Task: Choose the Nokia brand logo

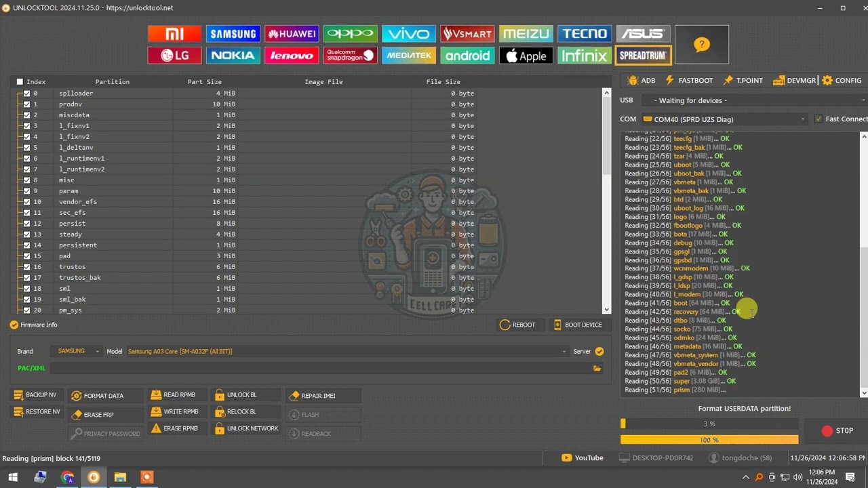Action: pos(233,56)
